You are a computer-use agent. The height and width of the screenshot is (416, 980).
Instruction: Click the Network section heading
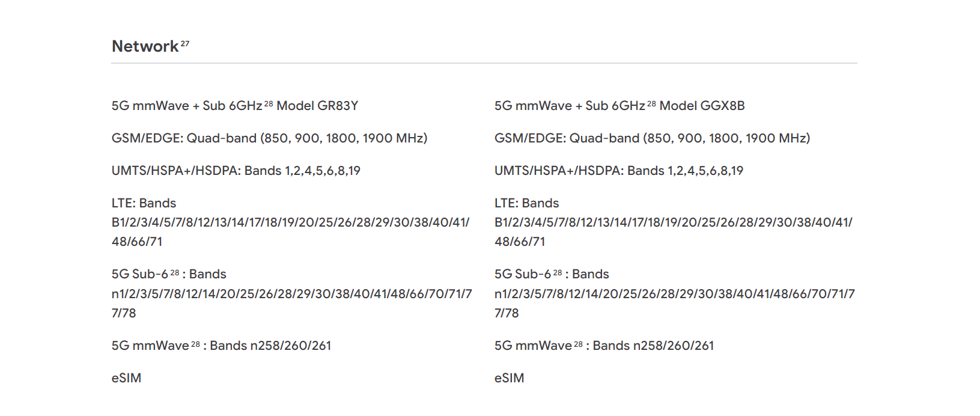click(x=145, y=46)
